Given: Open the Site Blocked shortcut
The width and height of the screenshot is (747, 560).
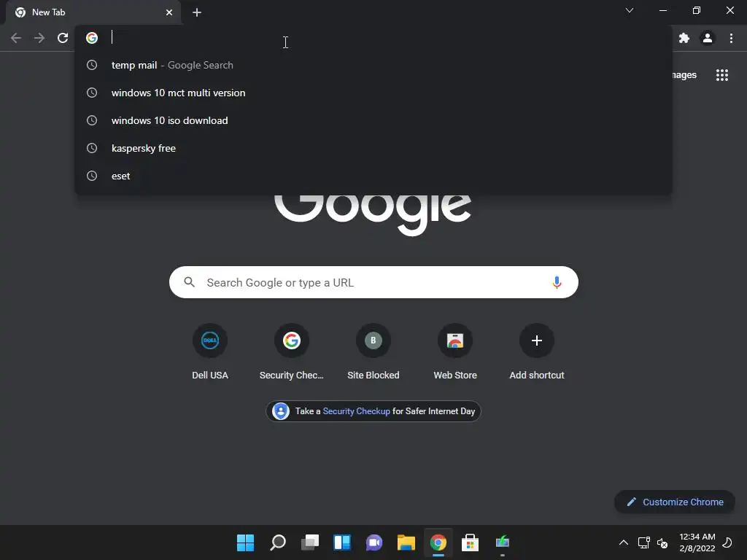Looking at the screenshot, I should click(x=373, y=351).
